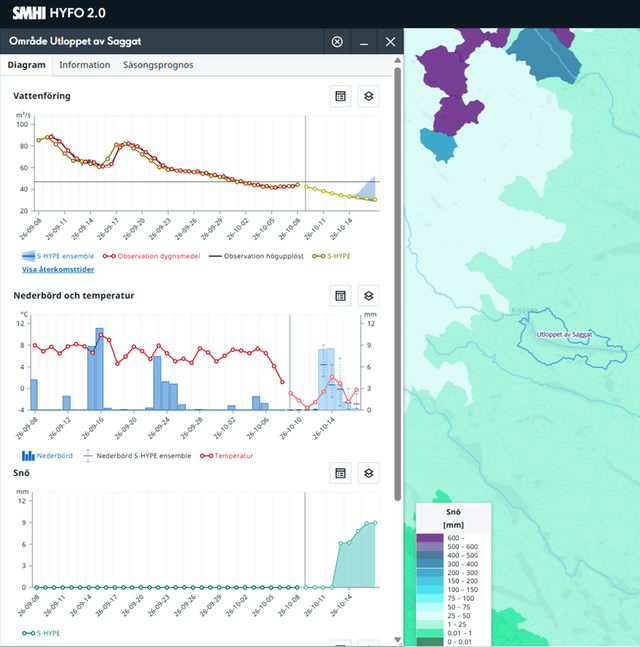This screenshot has height=647, width=640.
Task: Click the 26-10-14 label on Vattenföring axis
Action: [x=342, y=229]
